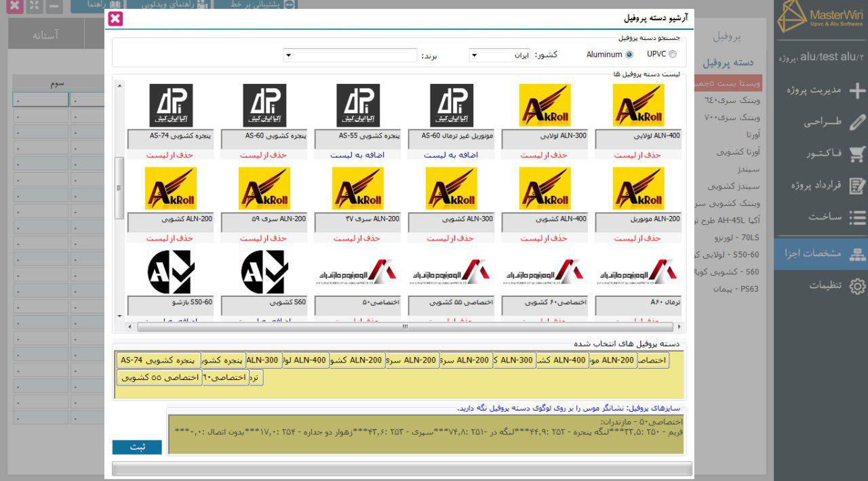The height and width of the screenshot is (481, 868).
Task: Click the Akpa logo above پنجره کشویی AS-74
Action: pos(171,105)
